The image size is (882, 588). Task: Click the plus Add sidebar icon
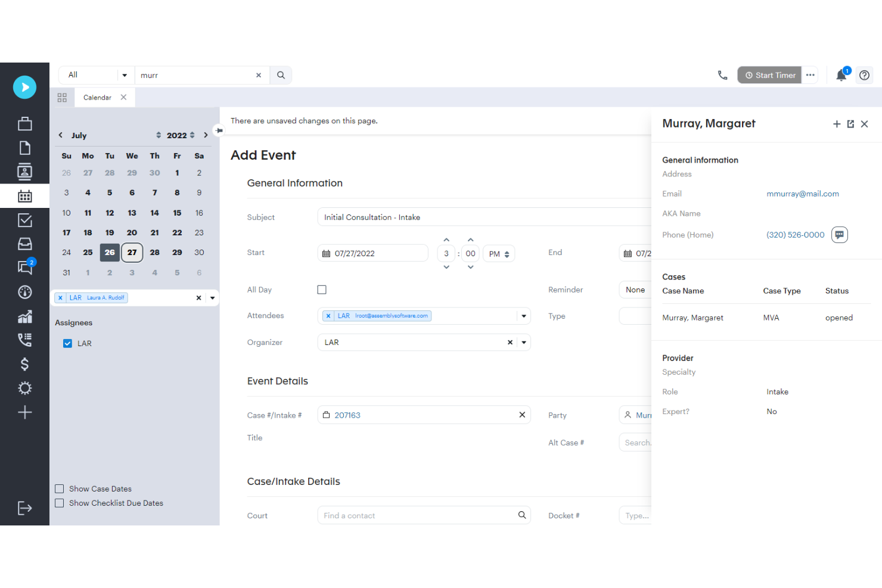(x=24, y=412)
